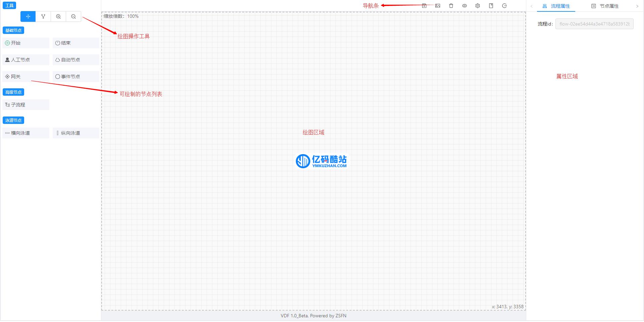Pick the 开始 start node
The height and width of the screenshot is (322, 644).
pyautogui.click(x=26, y=43)
